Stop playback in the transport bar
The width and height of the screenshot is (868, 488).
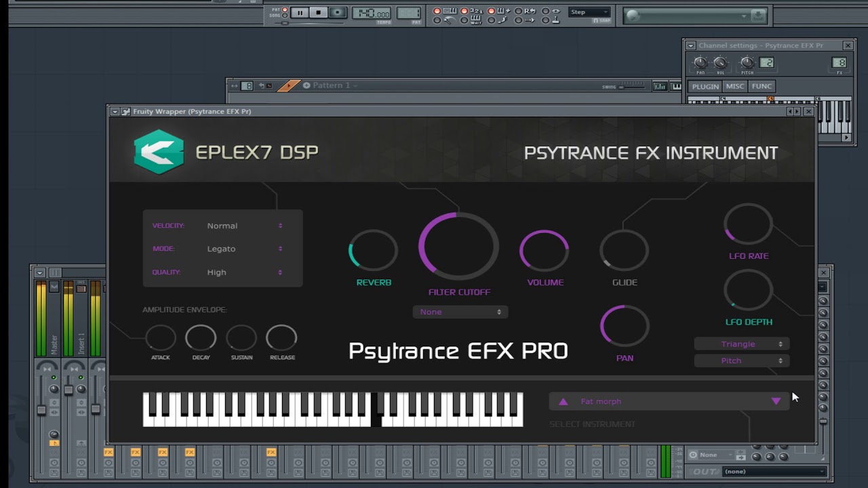click(319, 13)
